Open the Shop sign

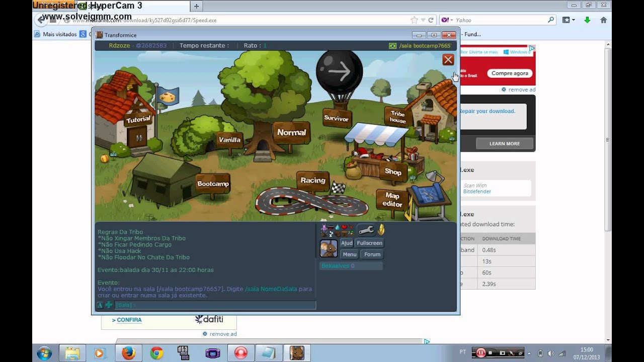[x=393, y=171]
